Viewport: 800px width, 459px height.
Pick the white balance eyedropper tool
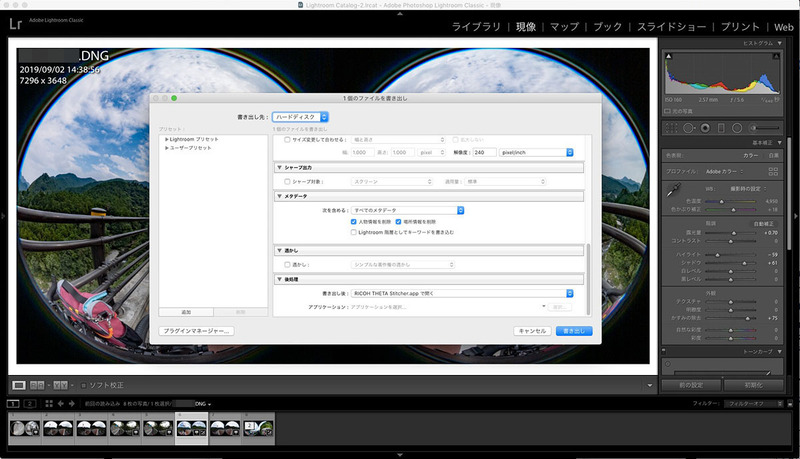point(674,190)
